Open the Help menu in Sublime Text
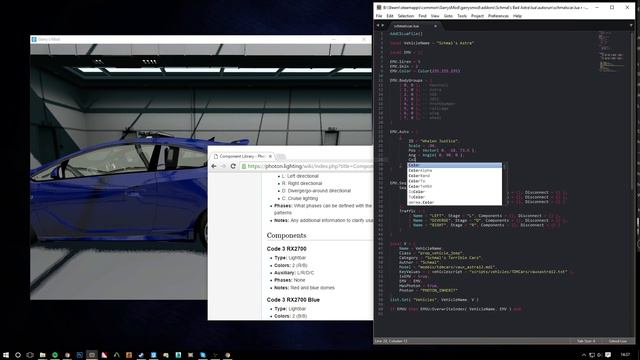The width and height of the screenshot is (640, 360). point(518,16)
